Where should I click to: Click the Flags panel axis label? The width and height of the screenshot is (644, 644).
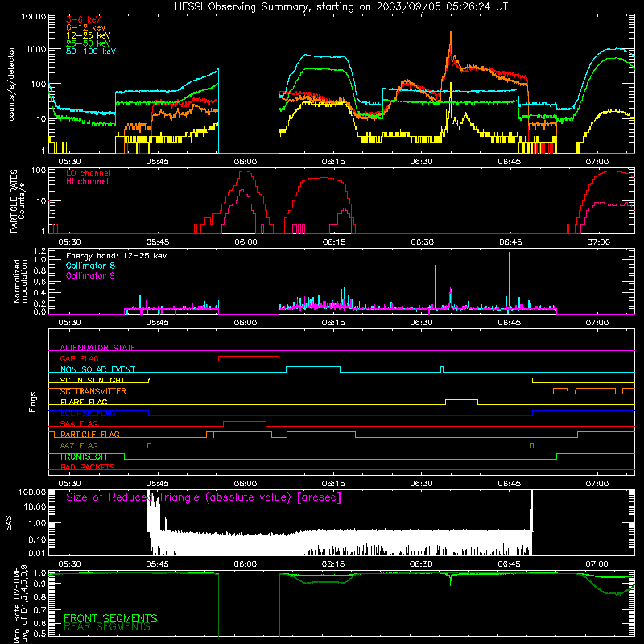(33, 402)
